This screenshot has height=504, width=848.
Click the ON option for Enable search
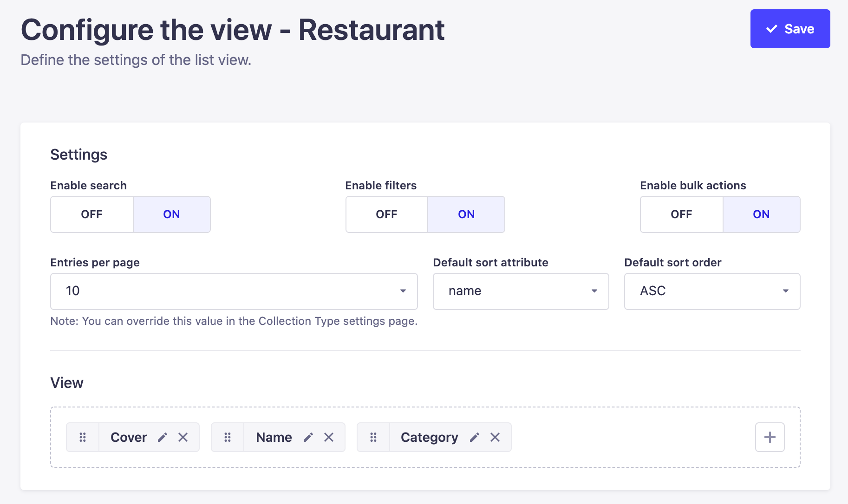click(x=171, y=214)
